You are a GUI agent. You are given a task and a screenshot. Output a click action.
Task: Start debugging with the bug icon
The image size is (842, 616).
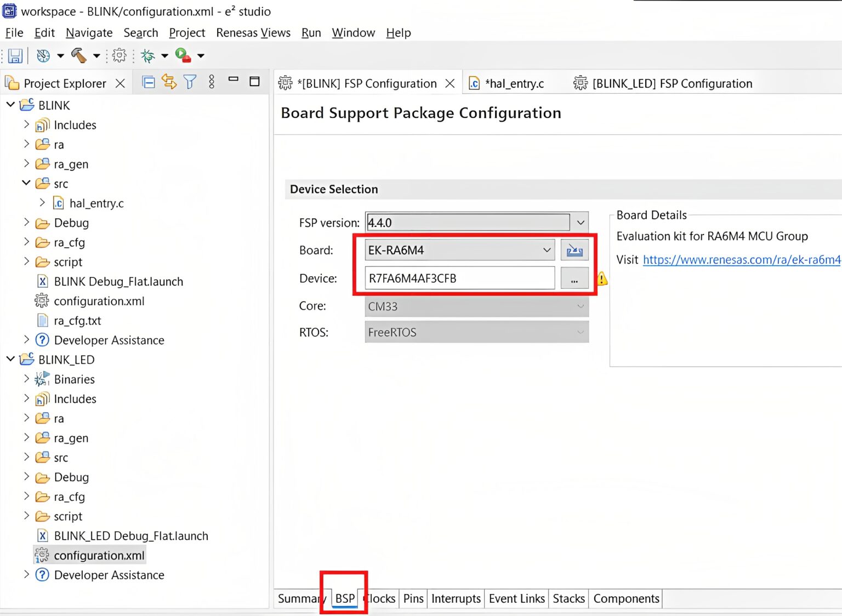point(146,55)
